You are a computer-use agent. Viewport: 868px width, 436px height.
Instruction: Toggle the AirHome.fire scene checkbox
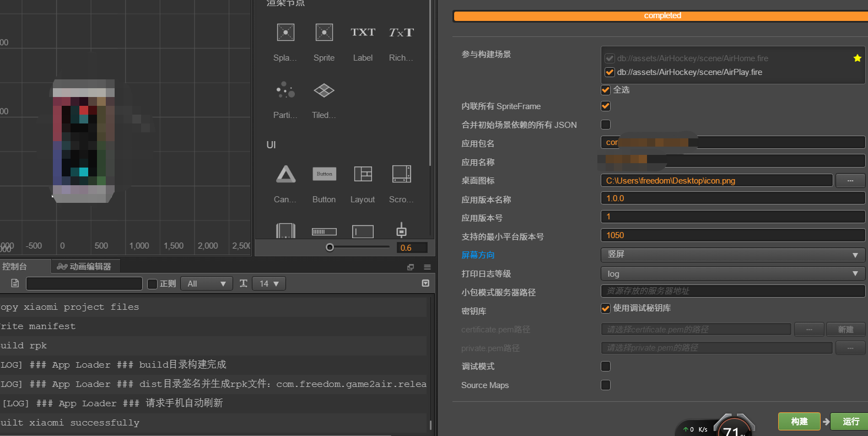(610, 58)
